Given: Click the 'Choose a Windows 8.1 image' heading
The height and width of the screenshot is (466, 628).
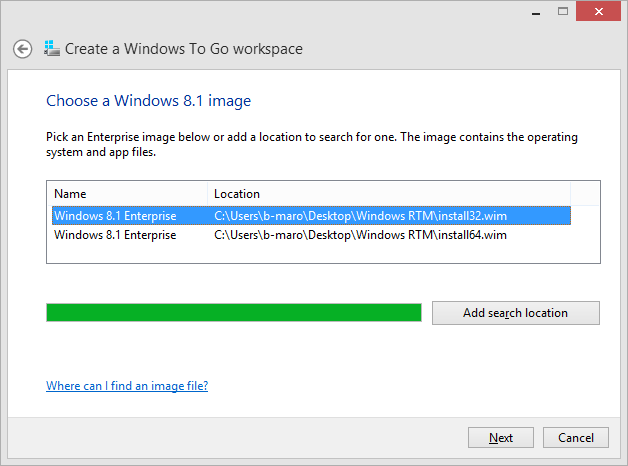Looking at the screenshot, I should [x=148, y=101].
